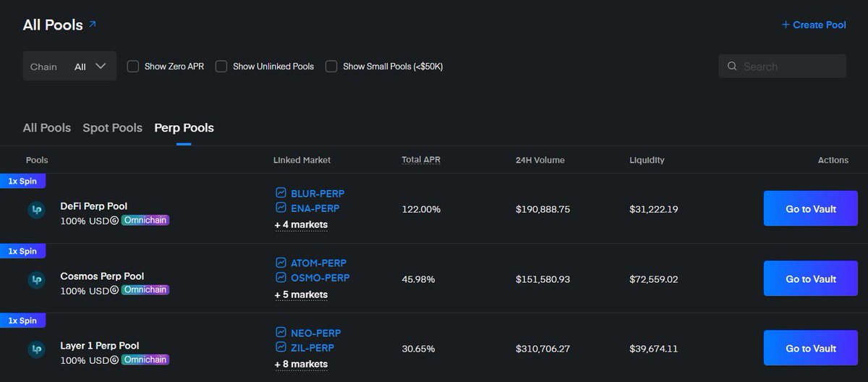Click the Layer 1 Perp Pool name
This screenshot has width=868, height=382.
[x=100, y=345]
